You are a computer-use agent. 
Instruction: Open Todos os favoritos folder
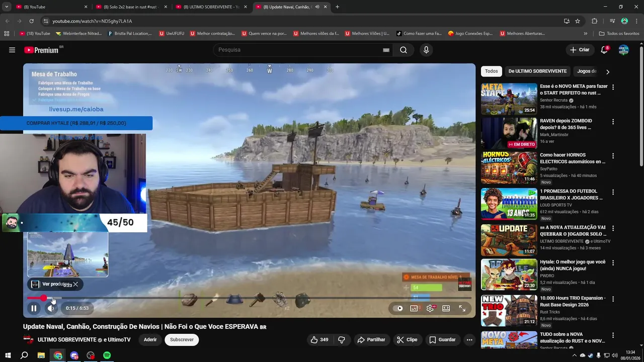pos(619,34)
